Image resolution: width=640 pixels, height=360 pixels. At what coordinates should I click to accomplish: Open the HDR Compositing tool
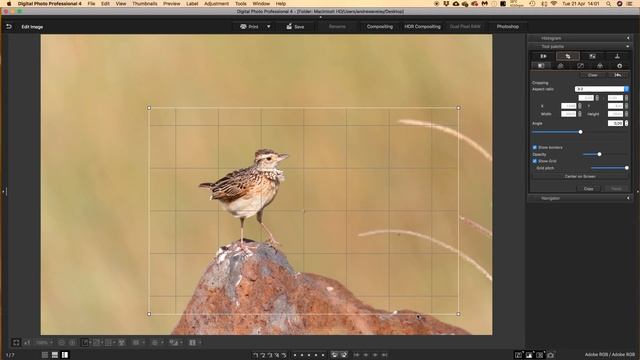422,27
